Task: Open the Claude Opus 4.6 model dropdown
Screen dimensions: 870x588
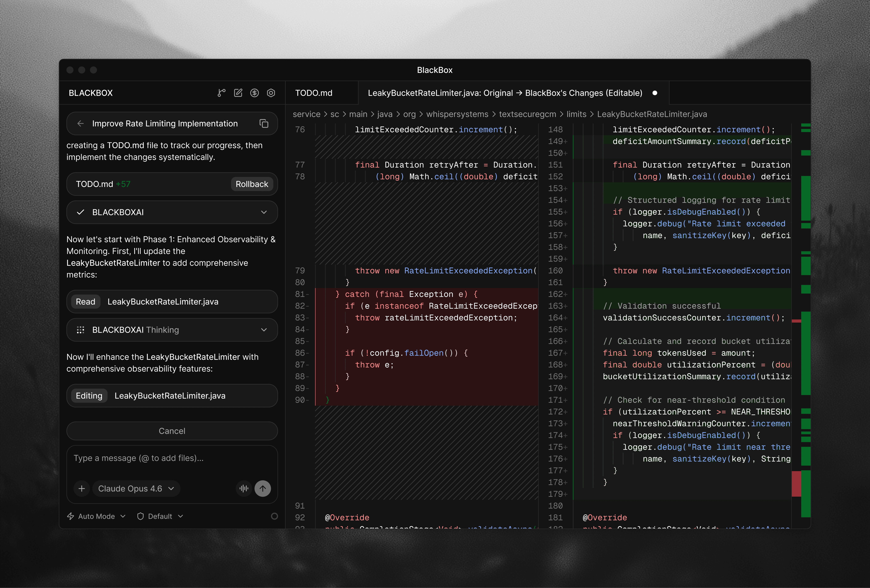Action: click(136, 488)
